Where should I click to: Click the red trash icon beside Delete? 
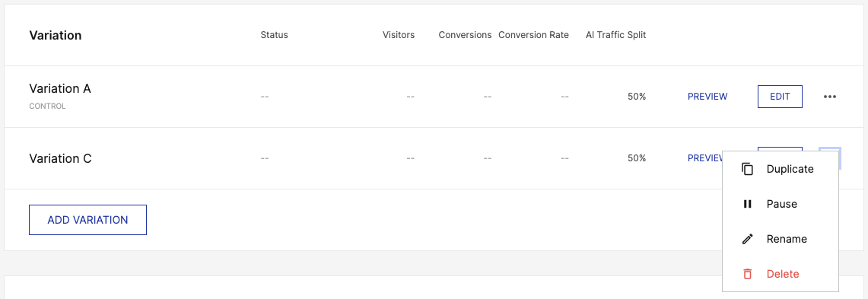747,274
